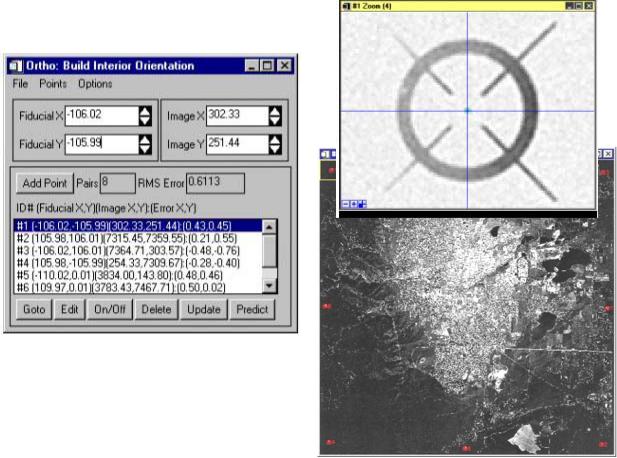
Task: Click the point list scrollbar down arrow
Action: (268, 287)
